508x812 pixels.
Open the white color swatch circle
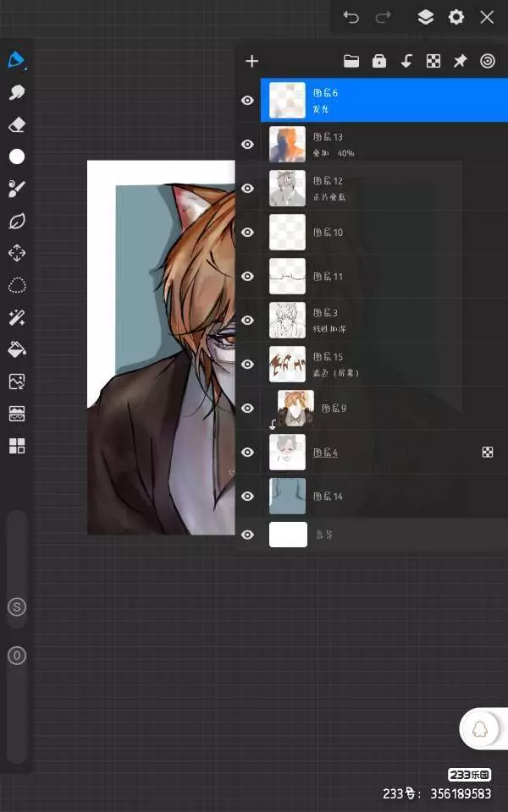[x=17, y=156]
